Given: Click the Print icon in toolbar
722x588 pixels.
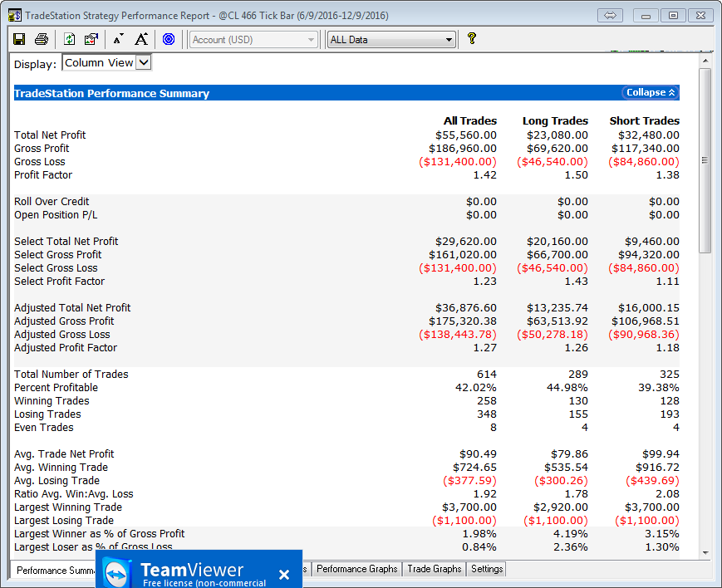Looking at the screenshot, I should (x=42, y=39).
